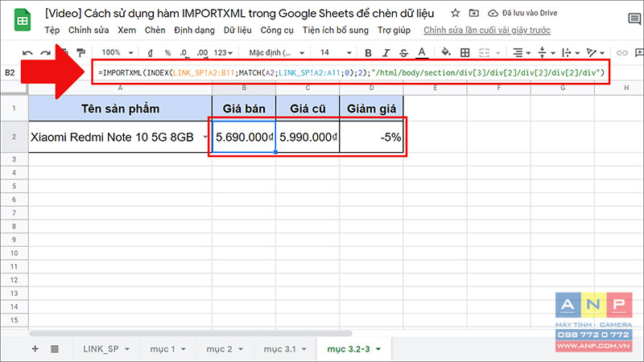Switch to the mục 1 sheet tab
644x362 pixels.
click(x=163, y=349)
